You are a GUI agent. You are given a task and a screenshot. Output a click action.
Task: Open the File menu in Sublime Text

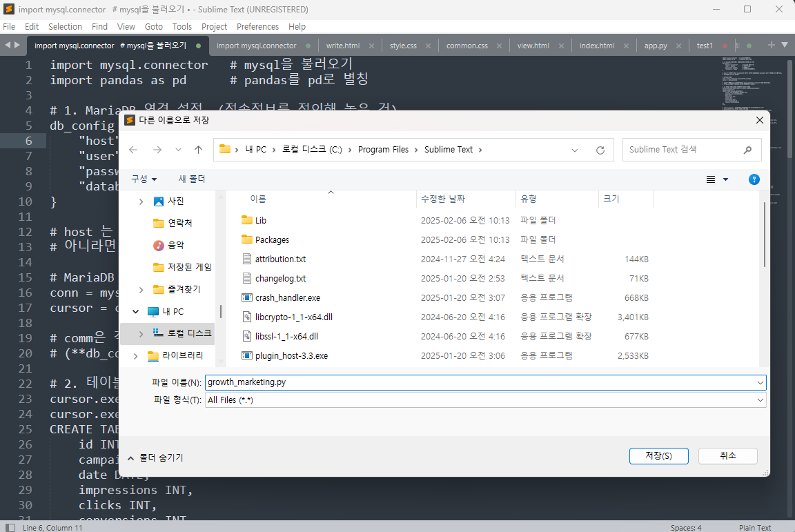(x=9, y=26)
